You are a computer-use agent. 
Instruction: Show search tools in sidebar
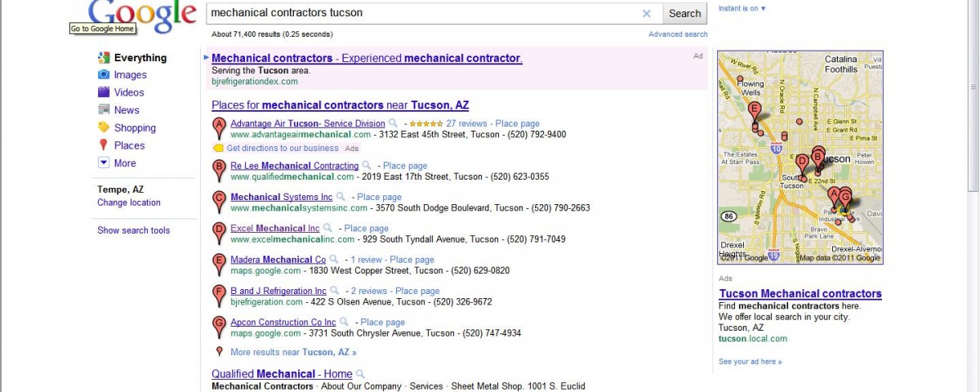134,230
